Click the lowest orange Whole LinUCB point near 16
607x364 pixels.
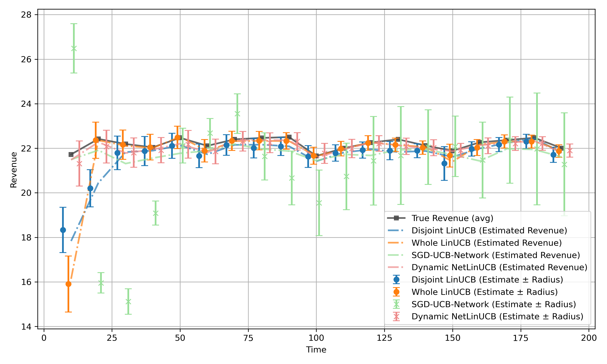68,284
